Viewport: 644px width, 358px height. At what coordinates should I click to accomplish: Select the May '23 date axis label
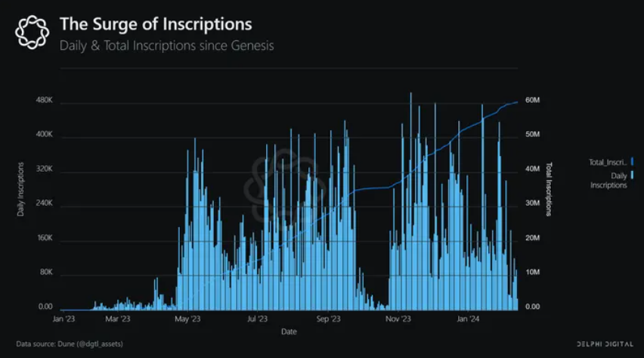coord(187,319)
